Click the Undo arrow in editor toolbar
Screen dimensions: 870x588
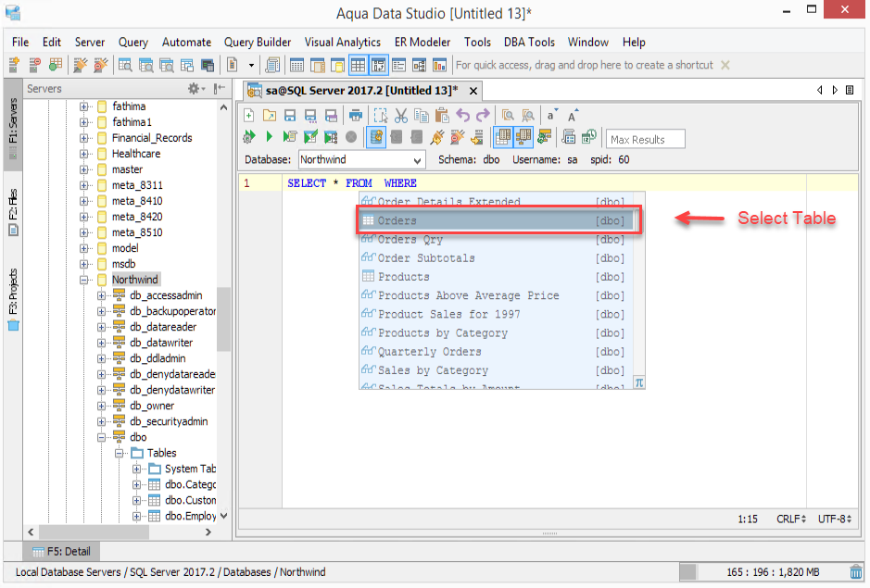click(462, 116)
